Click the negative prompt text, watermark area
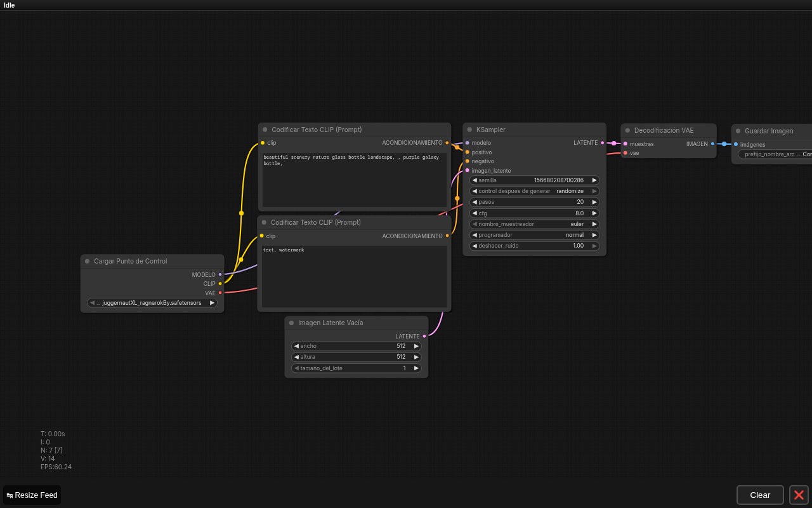The image size is (812, 508). pos(355,276)
